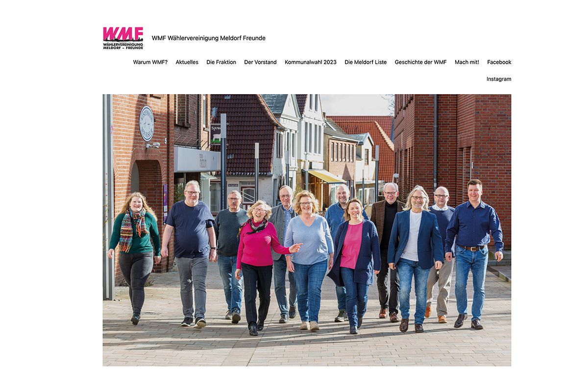
Task: Select Die Fraktion in navigation
Action: (x=221, y=62)
